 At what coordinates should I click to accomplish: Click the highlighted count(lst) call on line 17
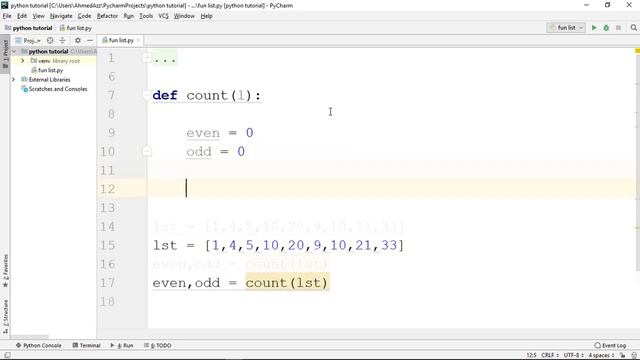point(287,283)
